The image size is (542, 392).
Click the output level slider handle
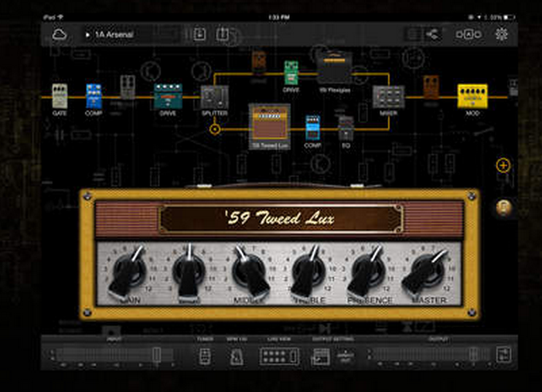[x=473, y=355]
